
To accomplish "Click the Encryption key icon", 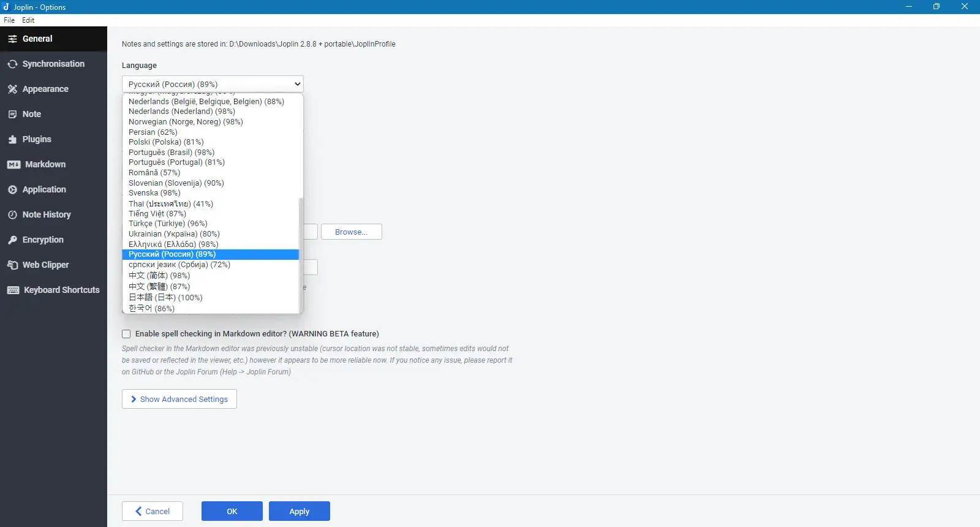I will (x=12, y=240).
